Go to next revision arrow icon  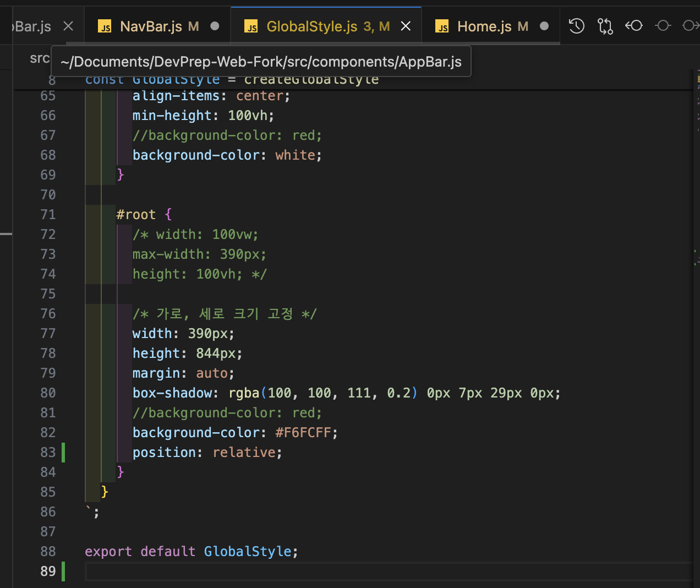tap(690, 26)
